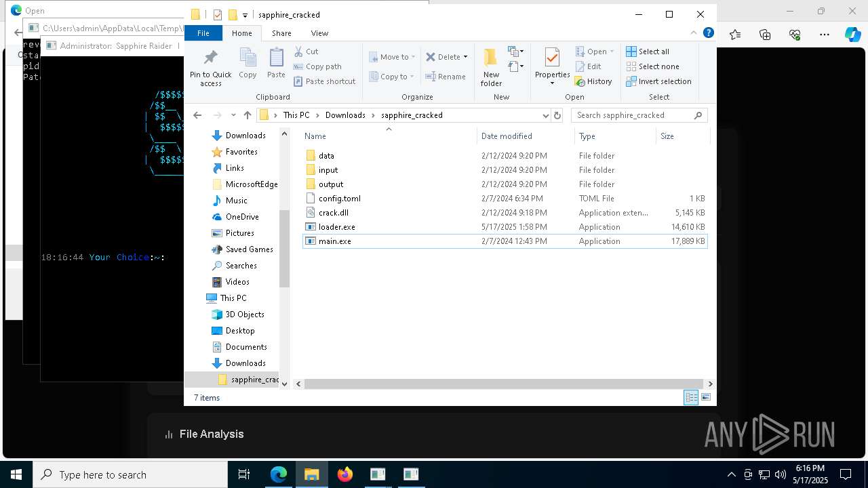The height and width of the screenshot is (488, 868).
Task: Switch to the View ribbon tab
Action: coord(319,33)
